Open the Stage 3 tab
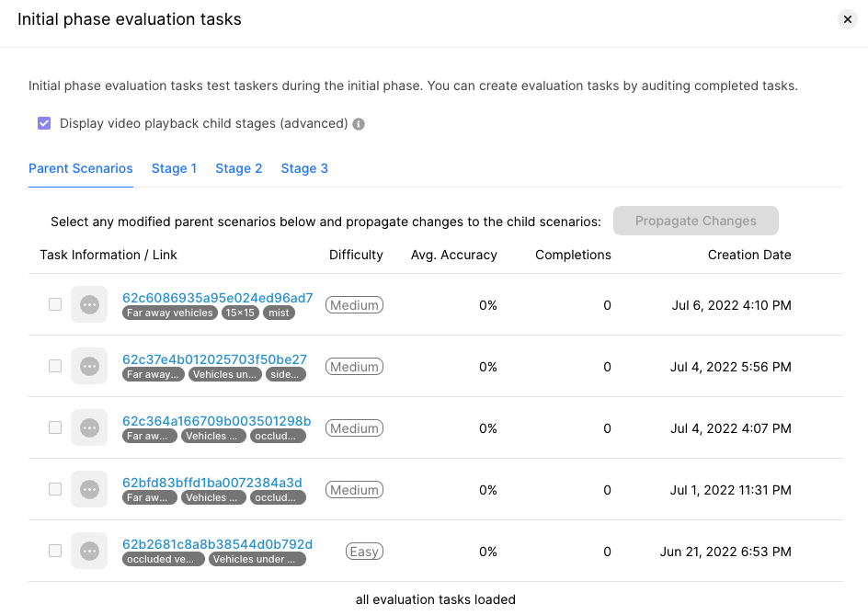The height and width of the screenshot is (615, 868). [304, 168]
